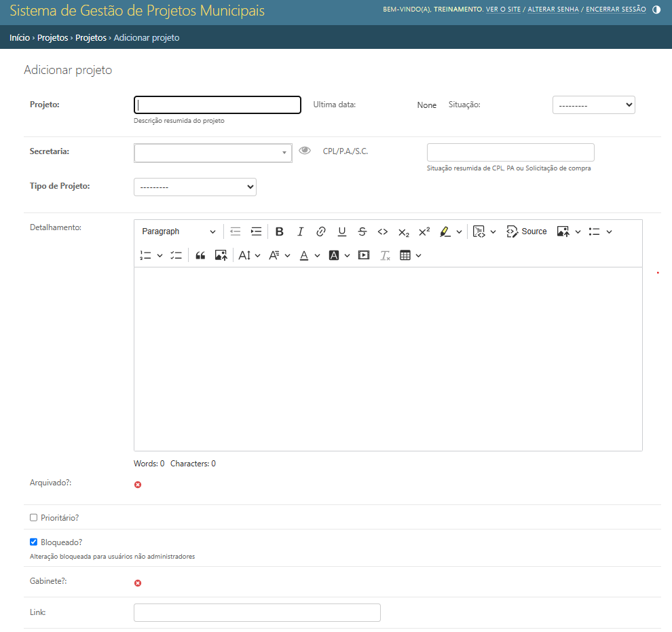The height and width of the screenshot is (632, 672).
Task: Uncheck the Bloqueado? checkbox
Action: [33, 542]
